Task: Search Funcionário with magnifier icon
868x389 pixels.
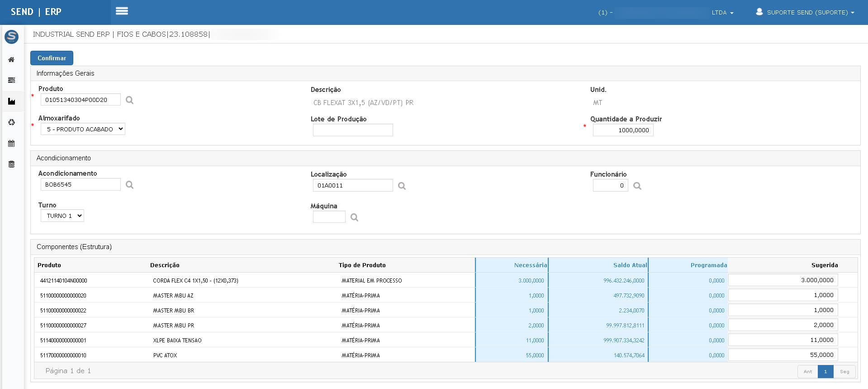Action: click(637, 186)
